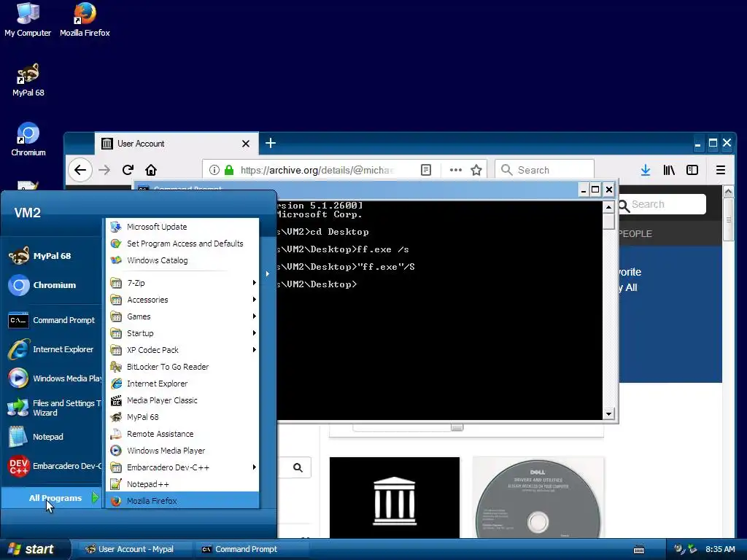747x560 pixels.
Task: Open the downloads arrow in browser toolbar
Action: (x=646, y=170)
